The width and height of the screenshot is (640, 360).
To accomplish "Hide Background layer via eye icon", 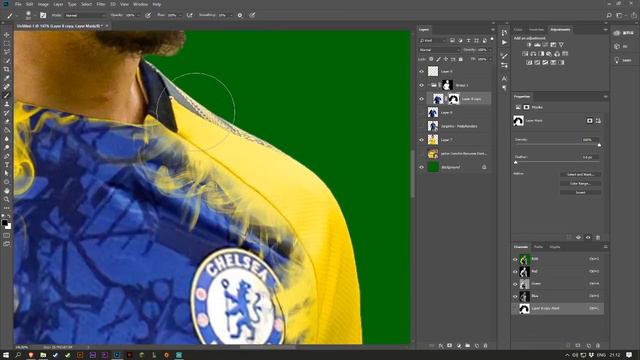I will (x=422, y=167).
